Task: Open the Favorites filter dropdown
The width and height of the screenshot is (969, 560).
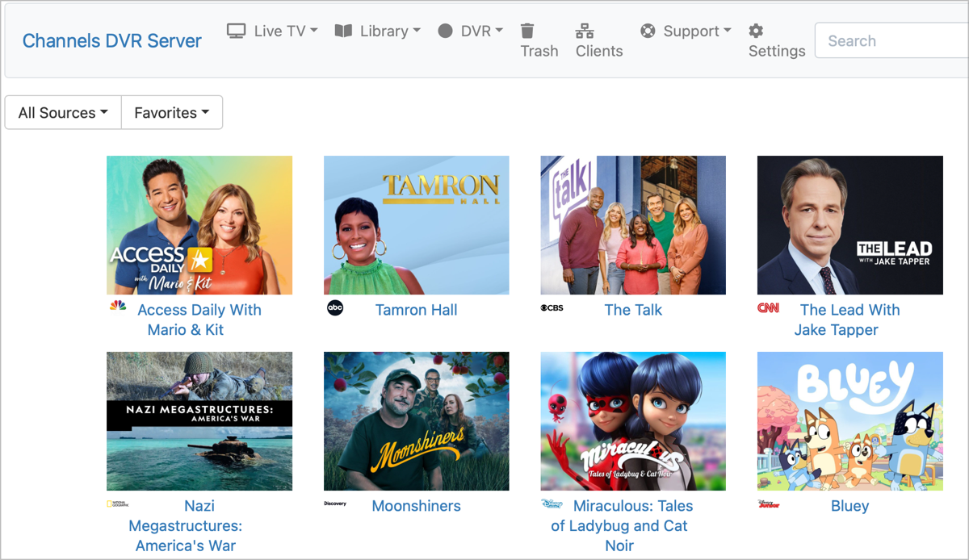Action: click(172, 113)
